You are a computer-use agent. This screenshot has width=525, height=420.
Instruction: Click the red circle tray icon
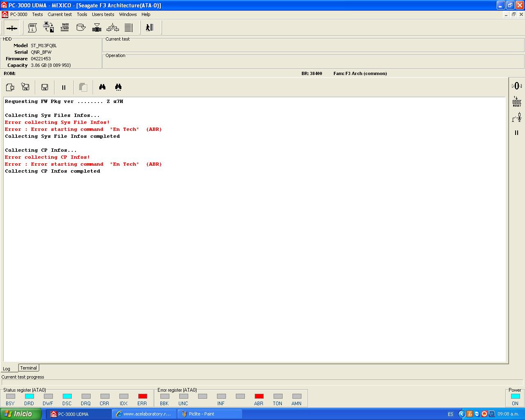[484, 414]
